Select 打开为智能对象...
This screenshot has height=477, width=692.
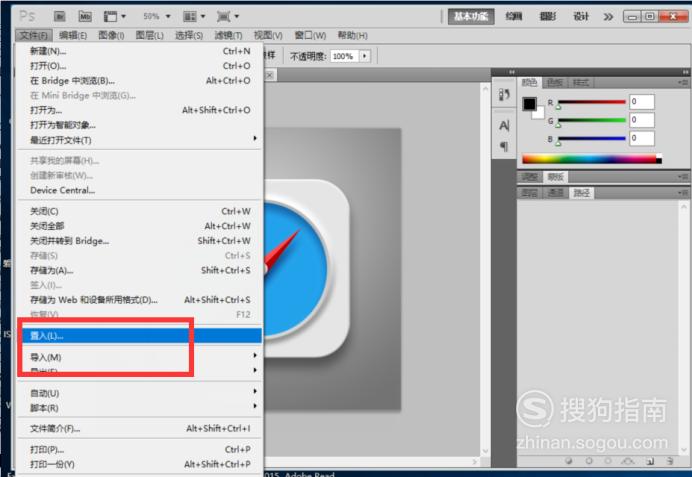(140, 125)
